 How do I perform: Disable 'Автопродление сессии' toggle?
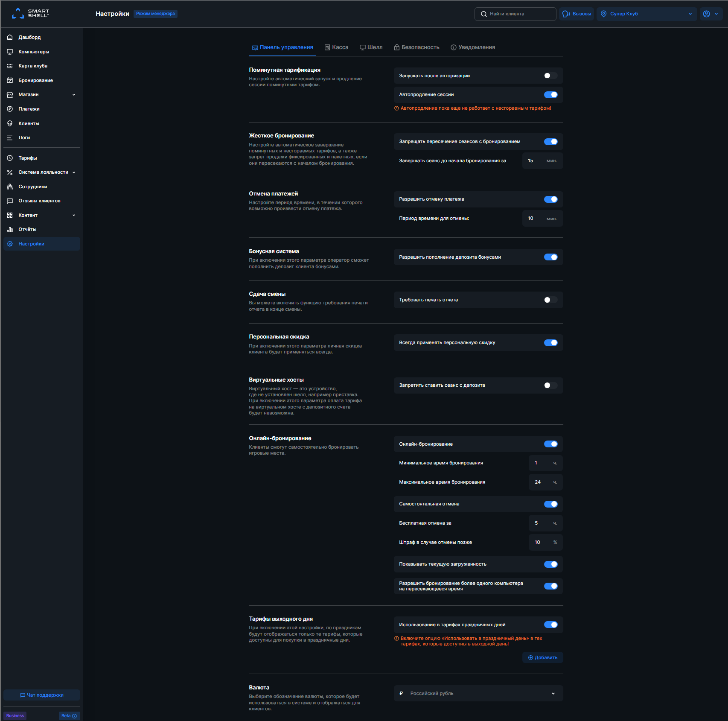[550, 95]
